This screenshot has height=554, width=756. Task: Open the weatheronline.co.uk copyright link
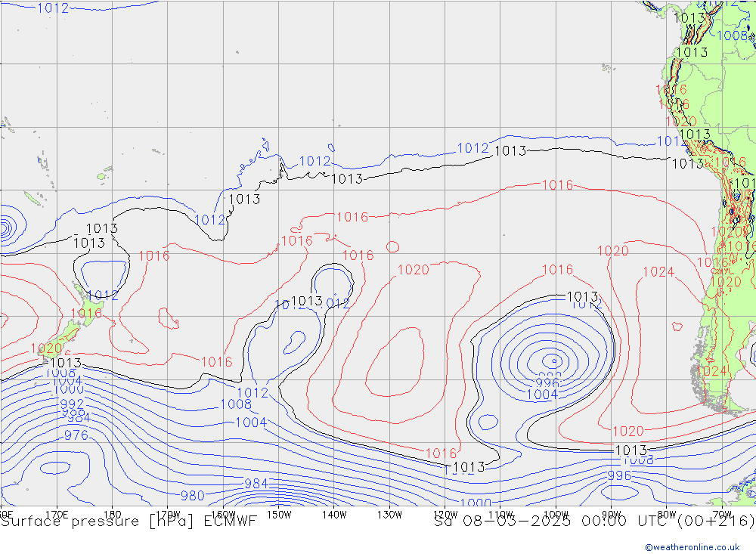click(x=692, y=547)
